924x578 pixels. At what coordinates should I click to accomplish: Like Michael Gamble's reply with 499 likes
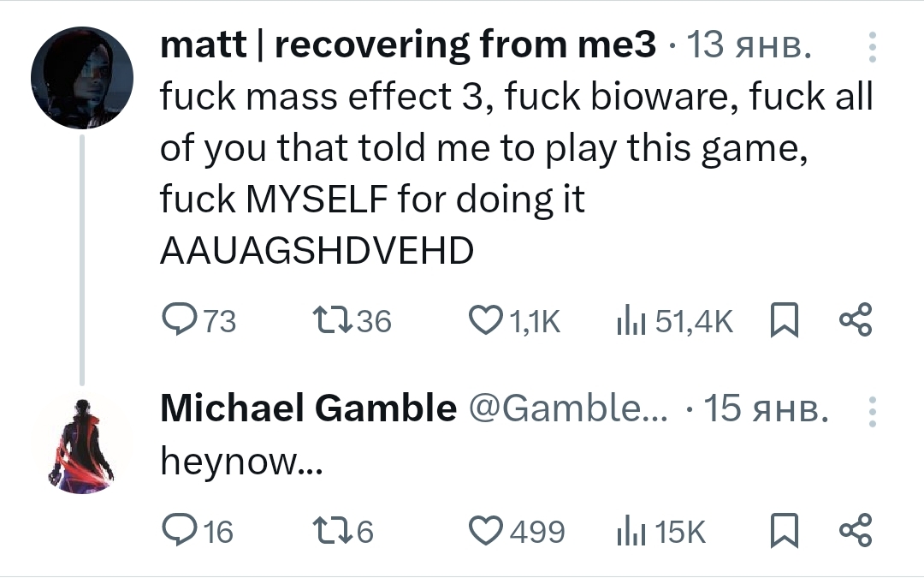click(516, 530)
